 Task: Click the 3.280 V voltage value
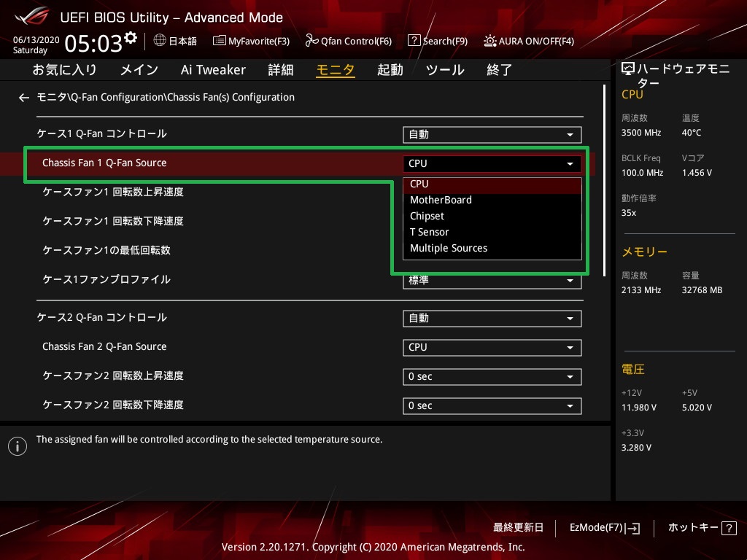(636, 448)
